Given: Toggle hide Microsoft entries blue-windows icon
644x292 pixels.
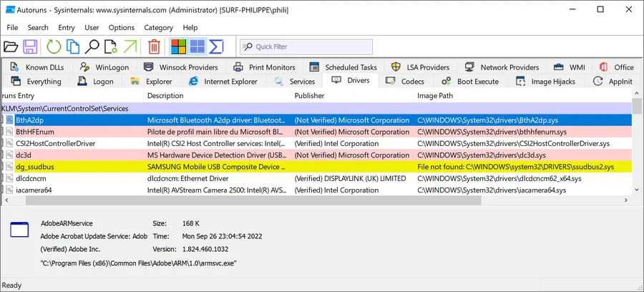Looking at the screenshot, I should pyautogui.click(x=197, y=47).
